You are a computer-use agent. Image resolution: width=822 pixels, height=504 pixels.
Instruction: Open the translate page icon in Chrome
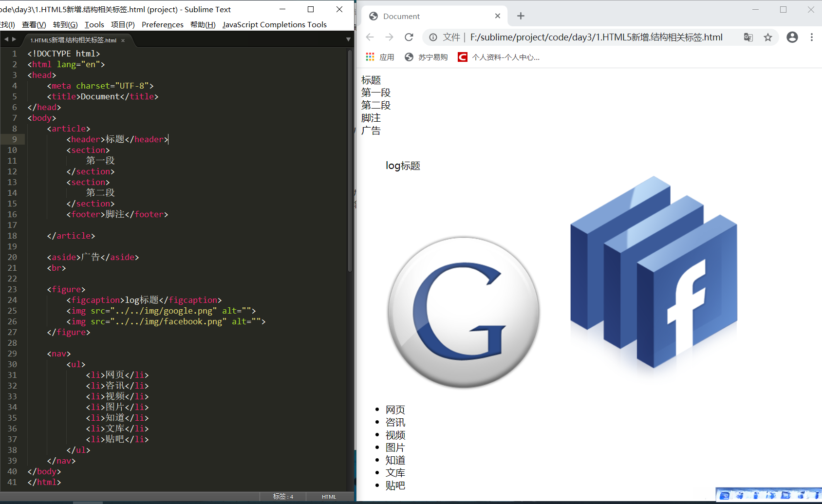tap(748, 37)
